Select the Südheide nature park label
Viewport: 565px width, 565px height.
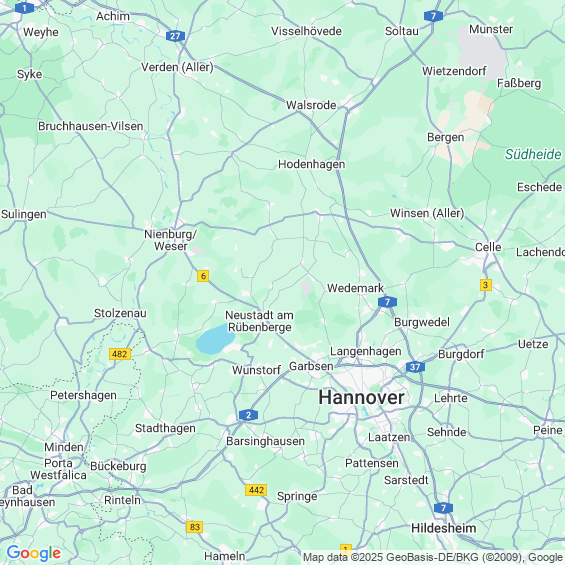click(x=533, y=154)
